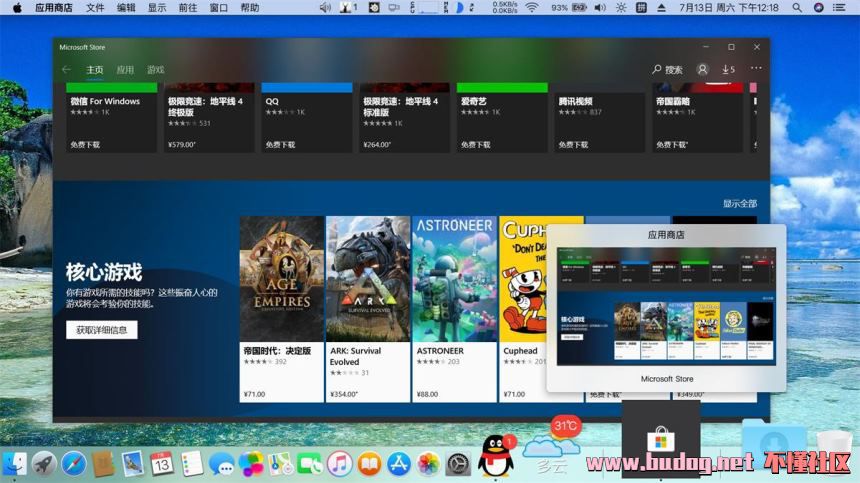Open the 极限竞速：地平线 4 终极版 card

(209, 118)
